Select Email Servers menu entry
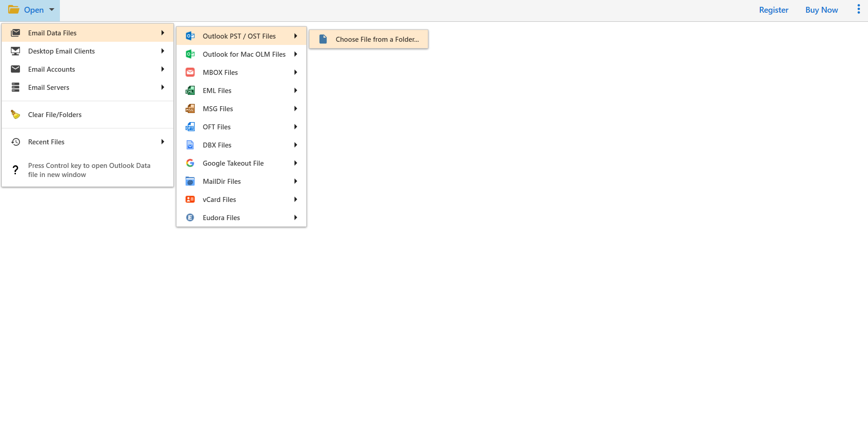868x423 pixels. [88, 87]
